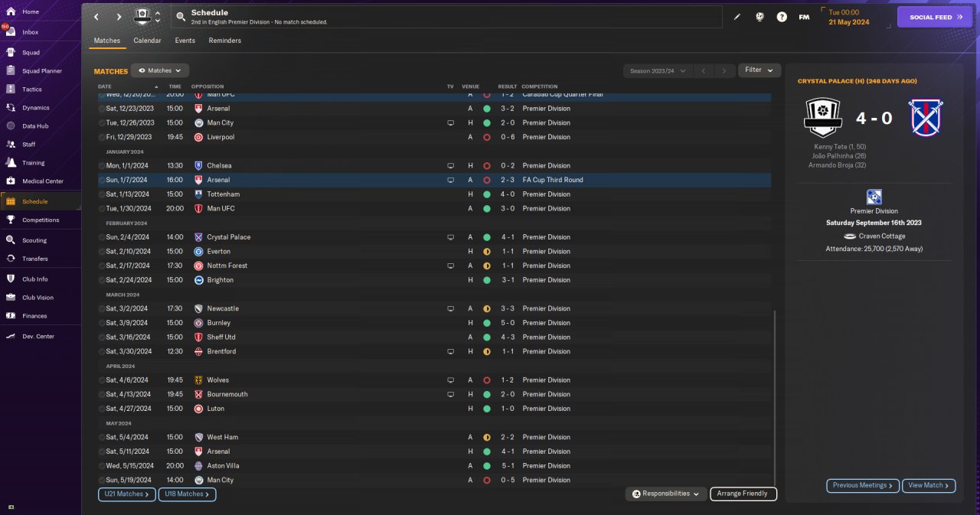Switch to the Matches tab

pyautogui.click(x=107, y=41)
